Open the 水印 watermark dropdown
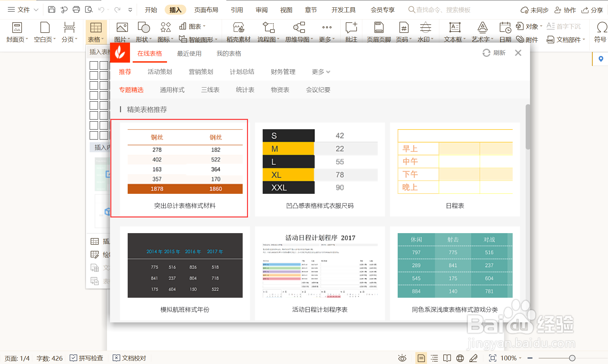 (x=425, y=32)
